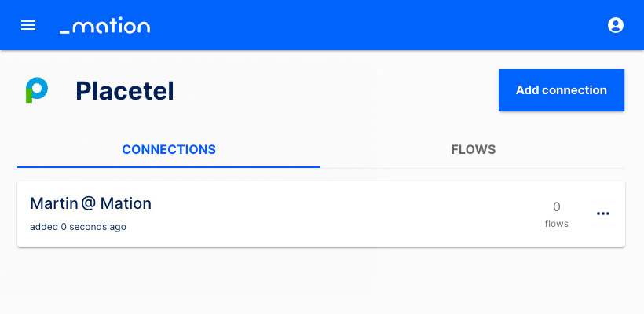Switch to the FLOWS tab
The height and width of the screenshot is (314, 644).
(x=473, y=149)
